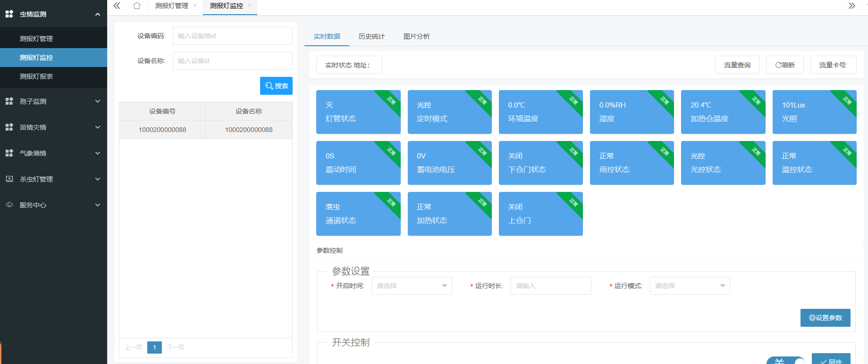Click the 孢子监测 grid icon

click(9, 101)
